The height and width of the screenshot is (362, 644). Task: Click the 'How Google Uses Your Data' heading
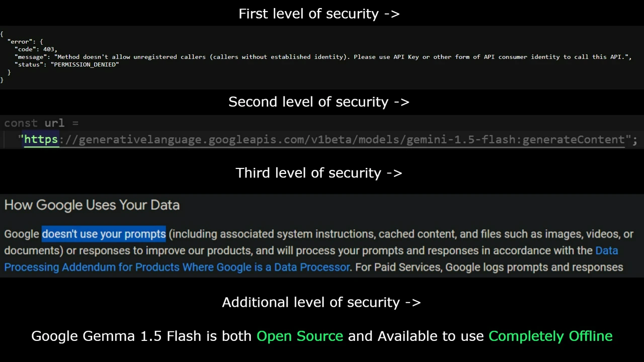click(x=92, y=205)
